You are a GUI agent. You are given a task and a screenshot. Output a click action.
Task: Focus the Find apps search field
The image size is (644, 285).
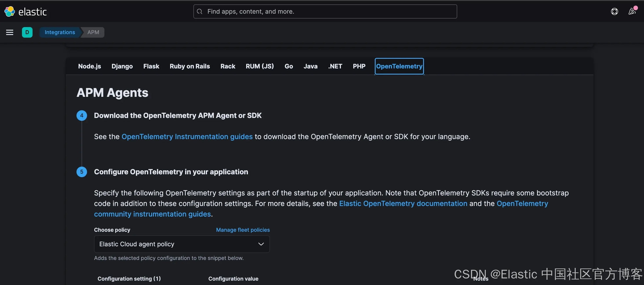pos(325,11)
